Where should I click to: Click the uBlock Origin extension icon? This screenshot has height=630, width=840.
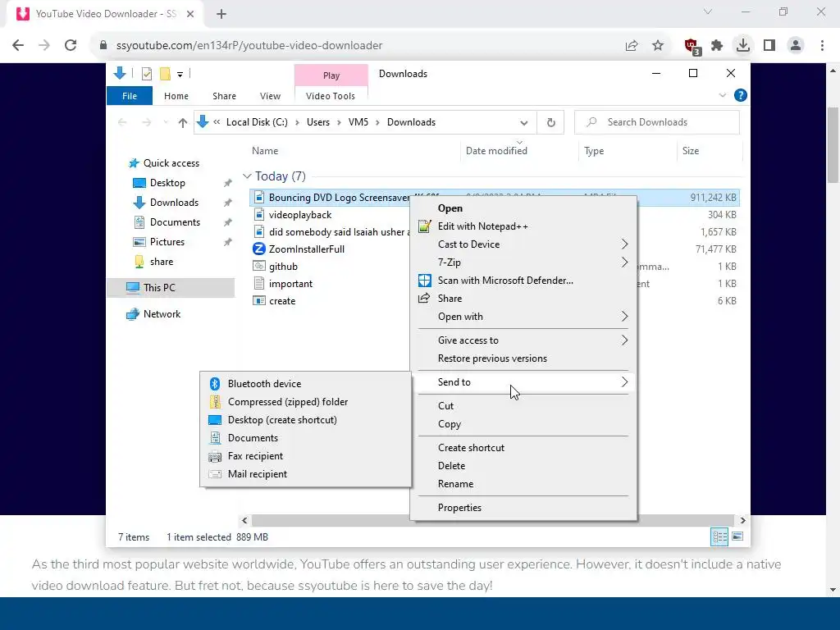[692, 46]
